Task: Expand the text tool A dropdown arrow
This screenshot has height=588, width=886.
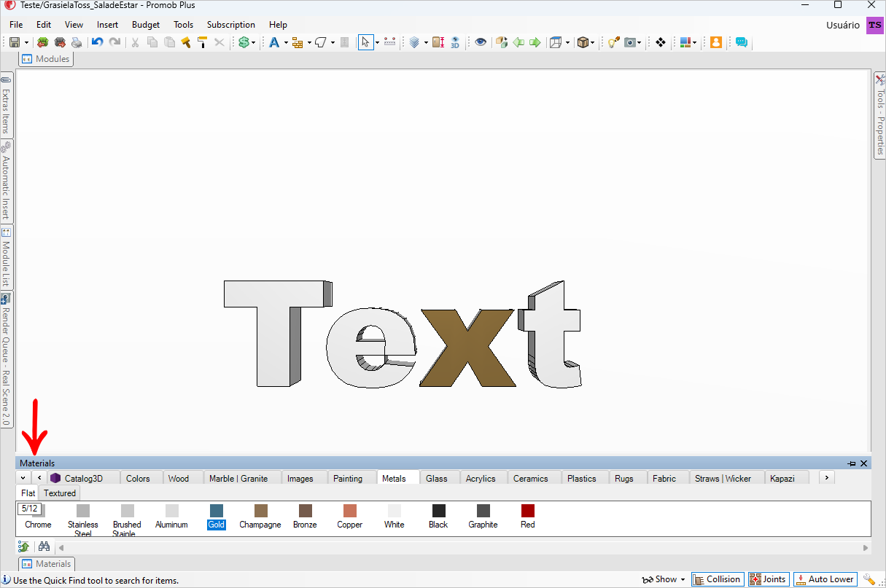Action: click(x=285, y=43)
